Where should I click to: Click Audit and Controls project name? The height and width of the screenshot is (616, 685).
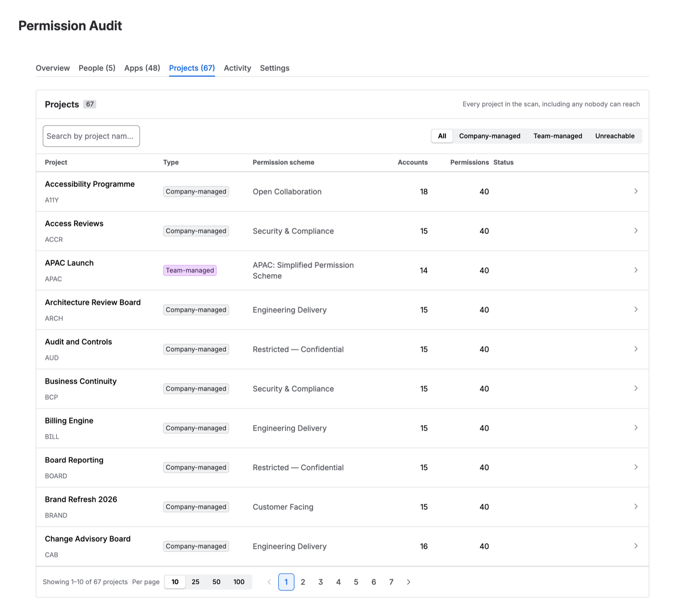click(78, 342)
